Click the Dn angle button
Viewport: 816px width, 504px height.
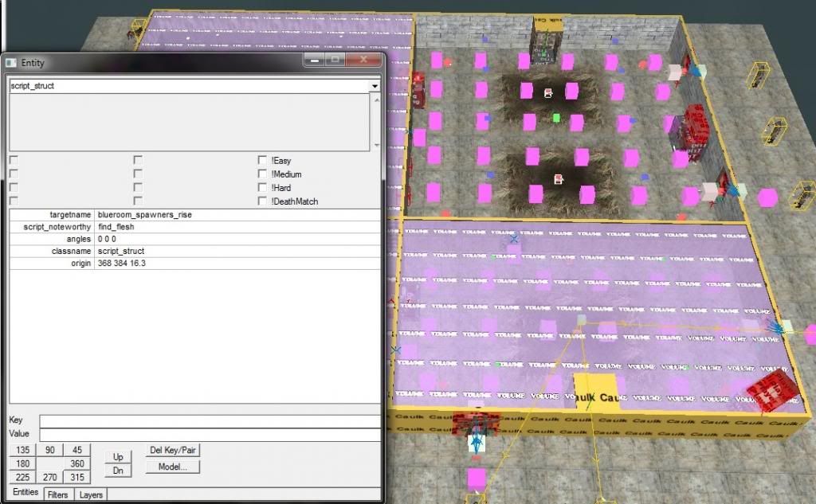[x=118, y=471]
